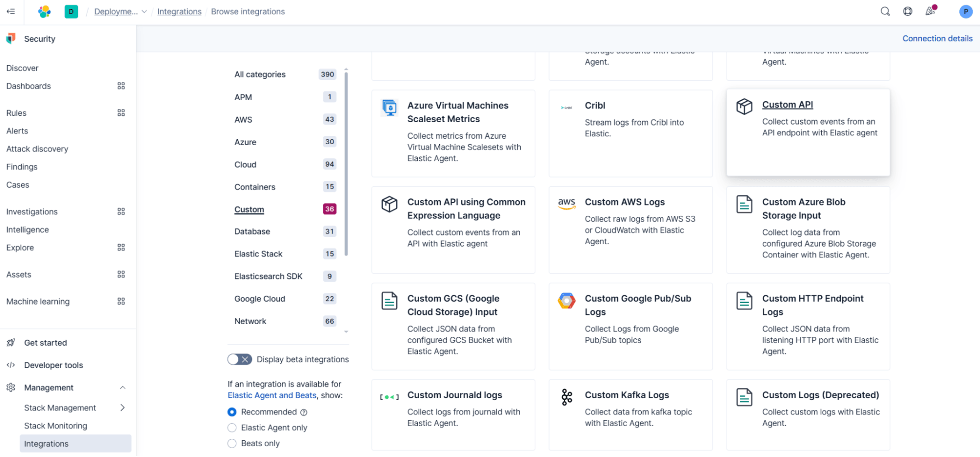Select the Database category filter

point(252,231)
